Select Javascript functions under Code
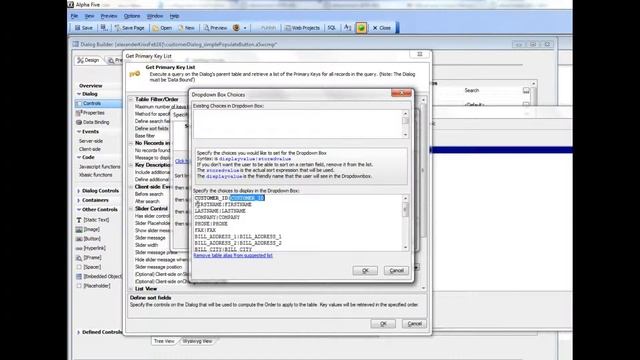 100,167
